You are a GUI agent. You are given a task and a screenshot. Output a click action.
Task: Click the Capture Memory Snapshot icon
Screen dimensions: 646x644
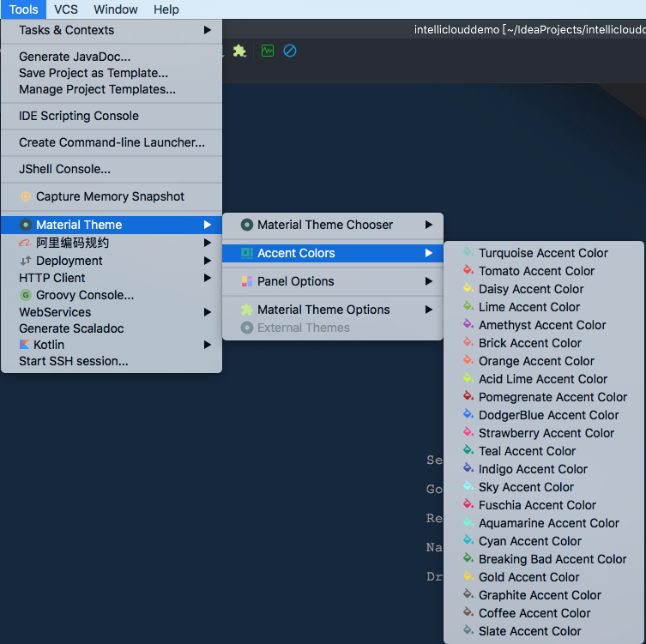(26, 196)
